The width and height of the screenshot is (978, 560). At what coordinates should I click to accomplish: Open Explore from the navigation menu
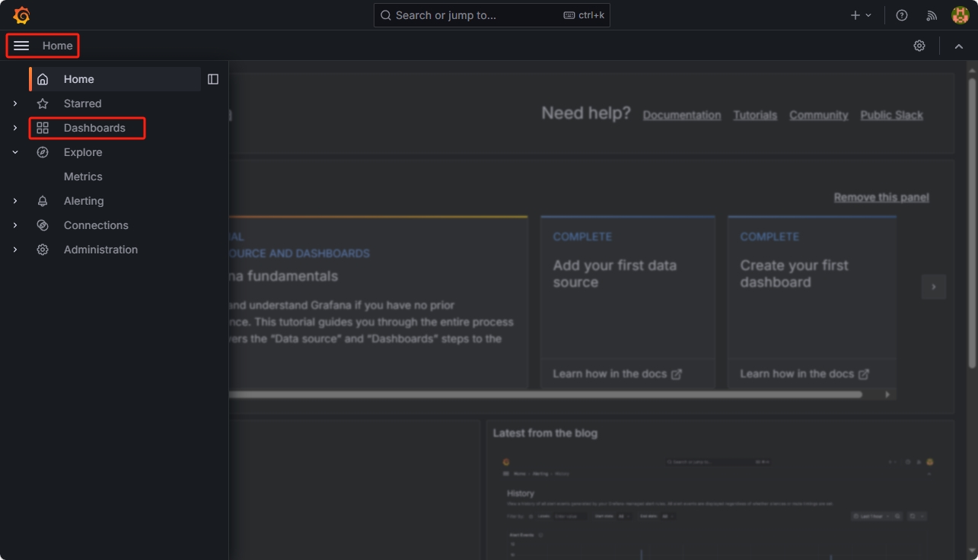(83, 152)
